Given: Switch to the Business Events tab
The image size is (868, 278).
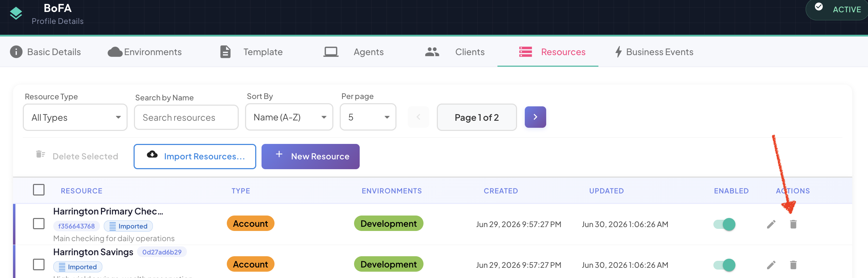Looking at the screenshot, I should coord(654,52).
